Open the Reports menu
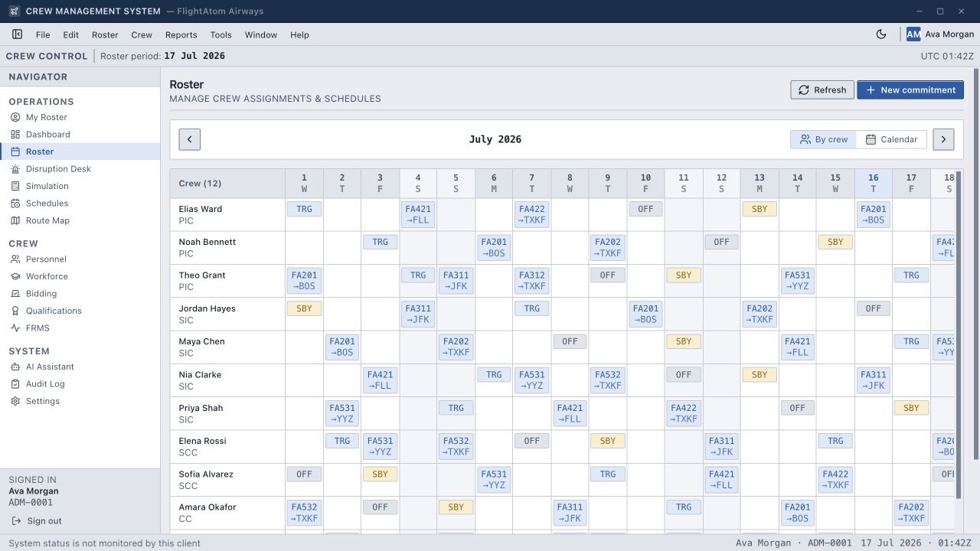 (181, 34)
